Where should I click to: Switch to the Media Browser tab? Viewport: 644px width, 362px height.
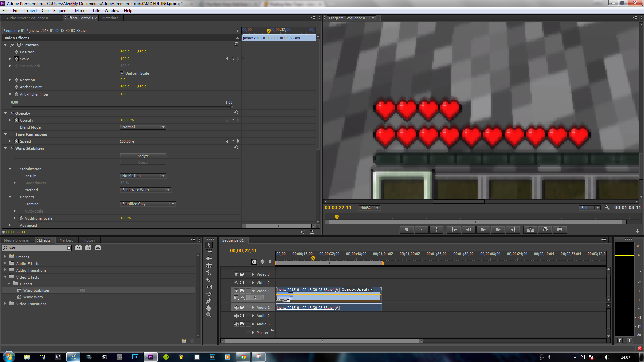17,240
